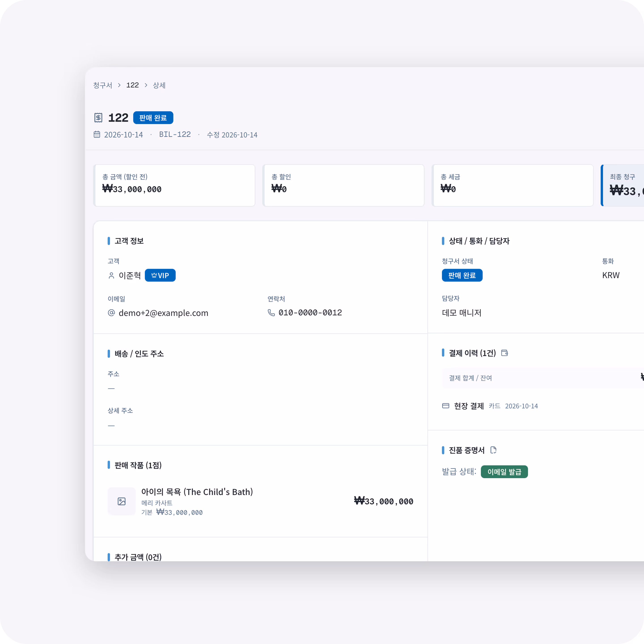Click the breadcrumb chevron before 상세
The height and width of the screenshot is (644, 644).
pos(146,85)
